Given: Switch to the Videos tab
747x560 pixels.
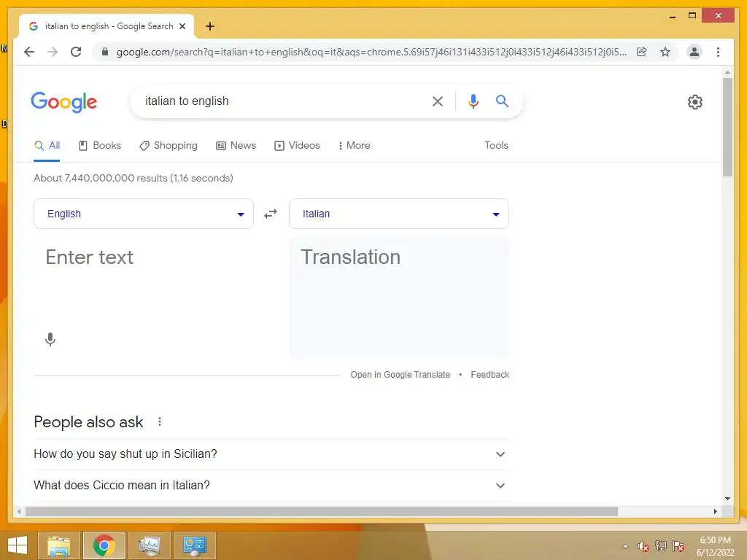Looking at the screenshot, I should pos(297,145).
